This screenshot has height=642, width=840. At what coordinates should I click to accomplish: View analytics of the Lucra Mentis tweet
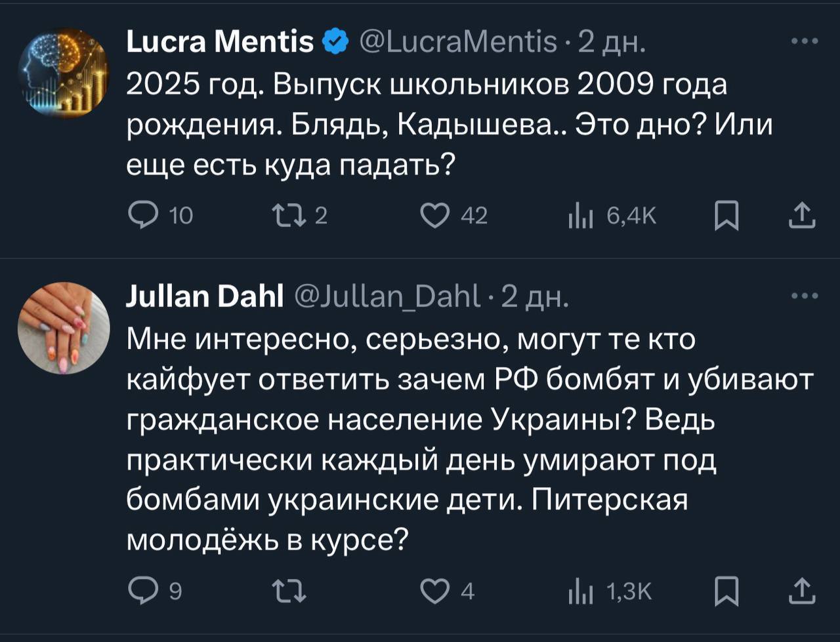[580, 215]
